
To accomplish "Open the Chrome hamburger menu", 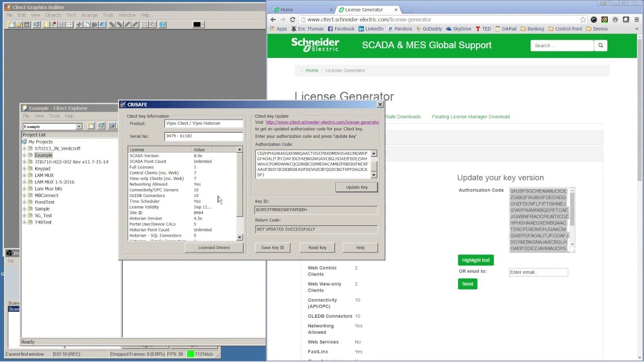I will pos(637,20).
